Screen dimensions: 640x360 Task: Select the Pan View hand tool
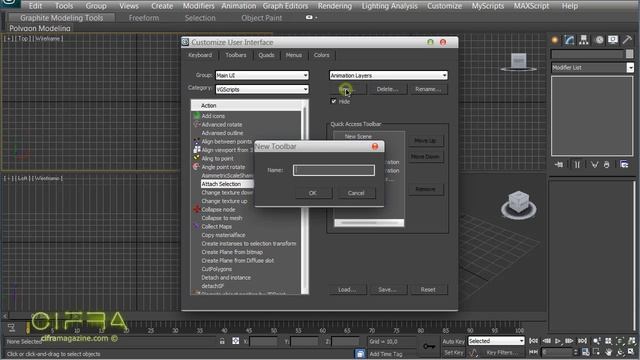click(x=609, y=352)
